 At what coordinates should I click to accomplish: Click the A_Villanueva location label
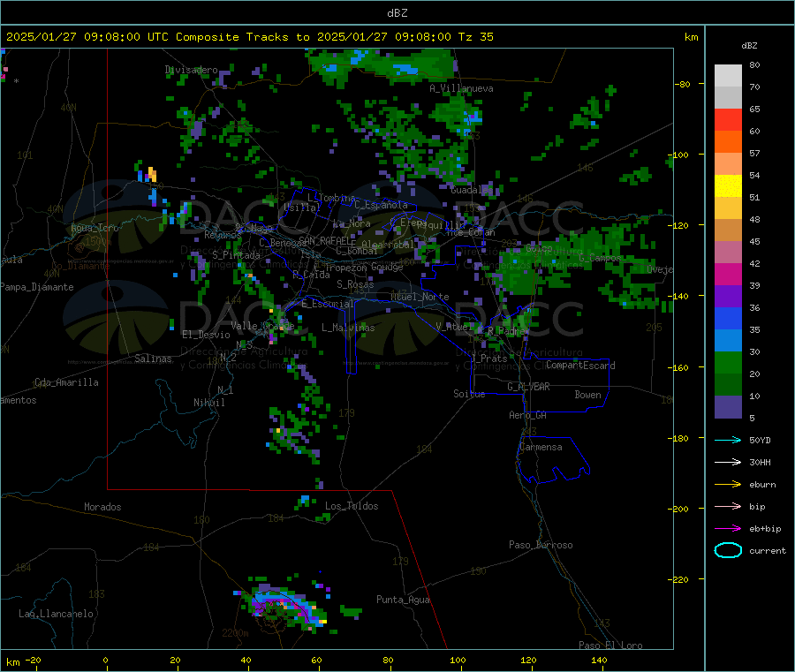click(461, 88)
